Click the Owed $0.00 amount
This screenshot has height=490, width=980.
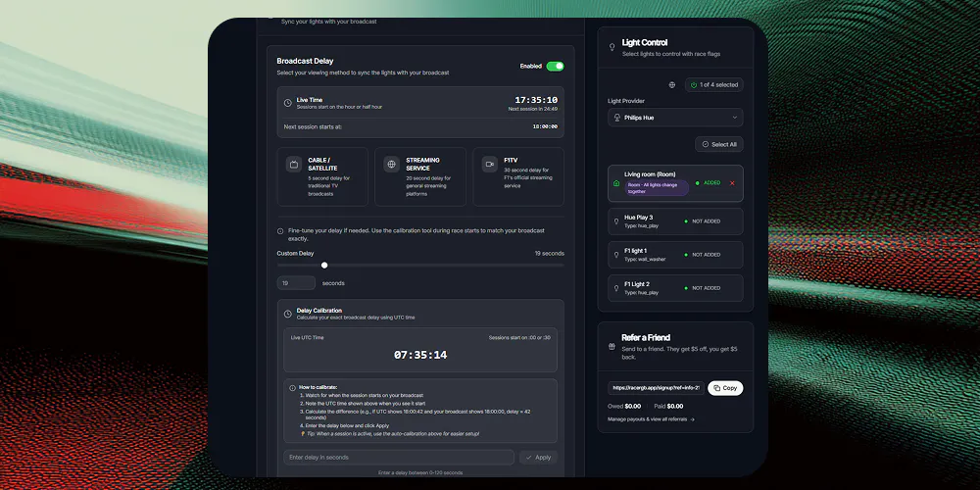(632, 407)
